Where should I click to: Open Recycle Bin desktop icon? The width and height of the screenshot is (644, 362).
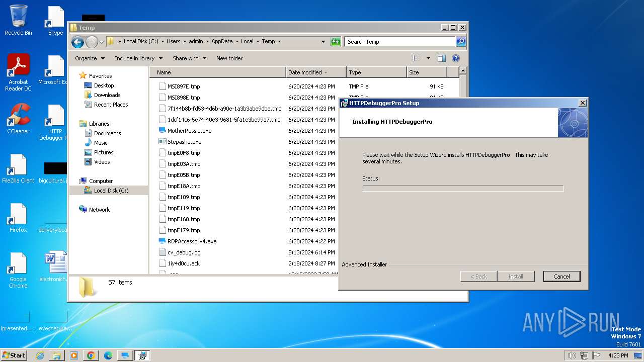[x=18, y=20]
